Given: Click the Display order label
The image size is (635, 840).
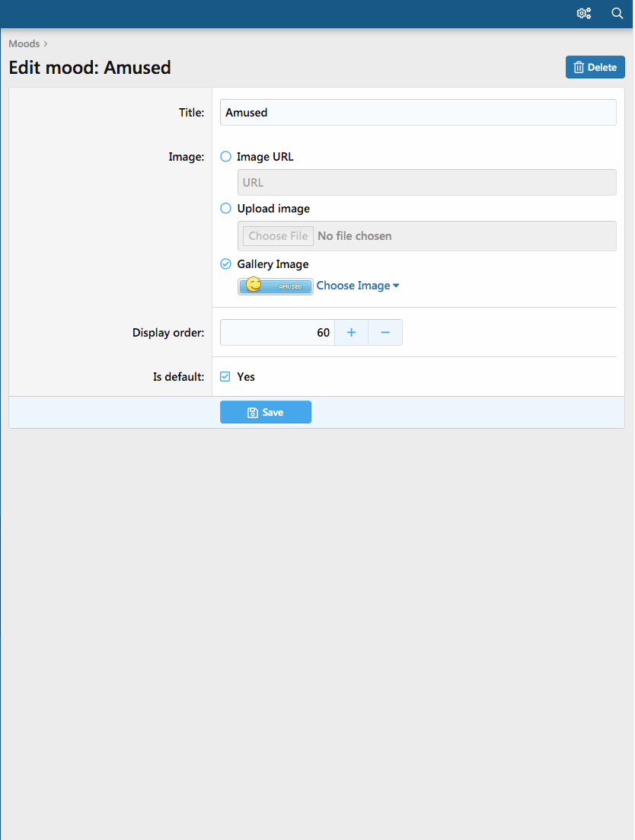Looking at the screenshot, I should [168, 333].
